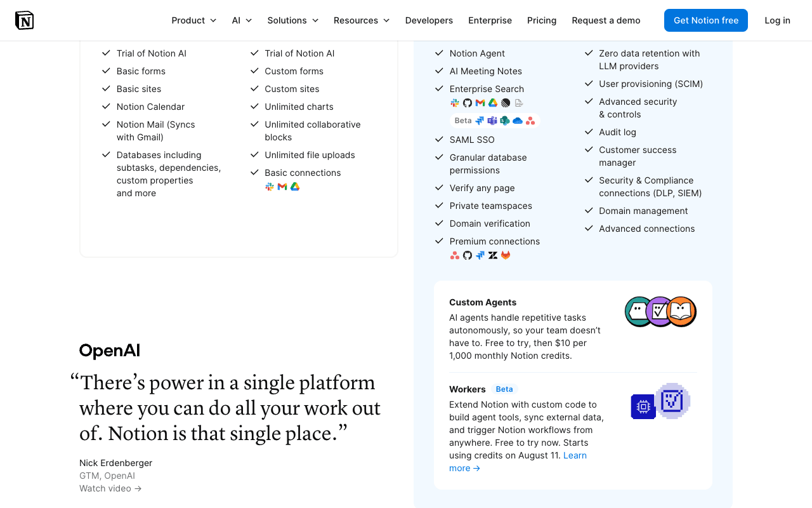Go to the Pricing page
This screenshot has height=508, width=812.
(x=542, y=20)
